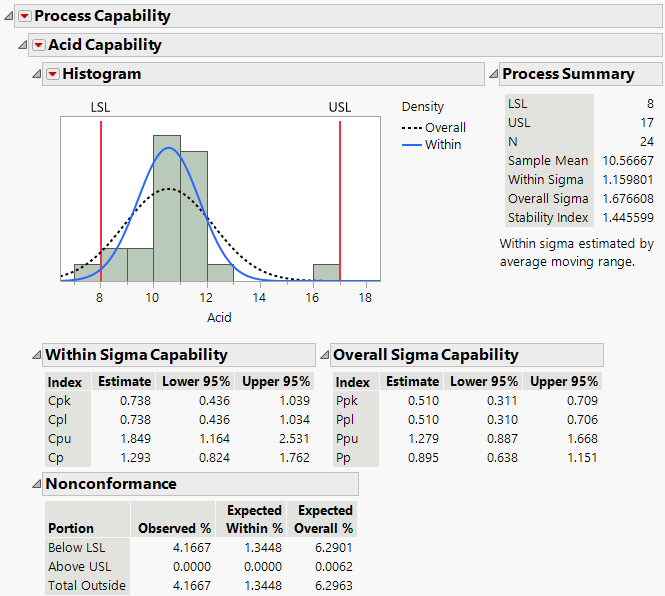The height and width of the screenshot is (596, 665).
Task: Select the tallest histogram bar
Action: coord(167,208)
